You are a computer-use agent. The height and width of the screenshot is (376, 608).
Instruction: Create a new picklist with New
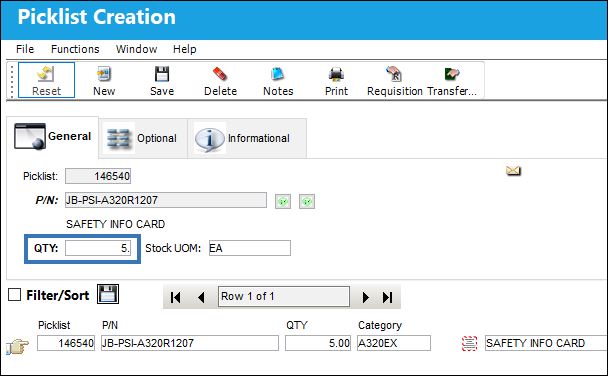(x=104, y=80)
